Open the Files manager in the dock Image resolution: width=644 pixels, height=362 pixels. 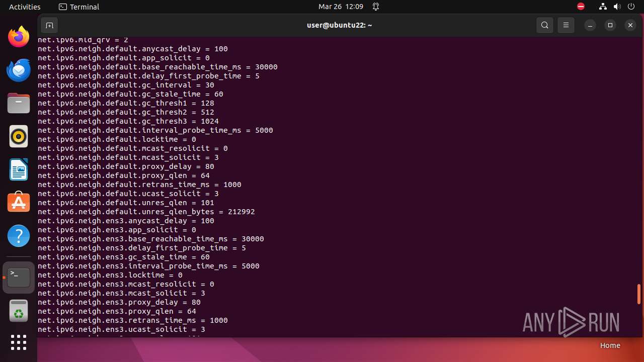19,103
